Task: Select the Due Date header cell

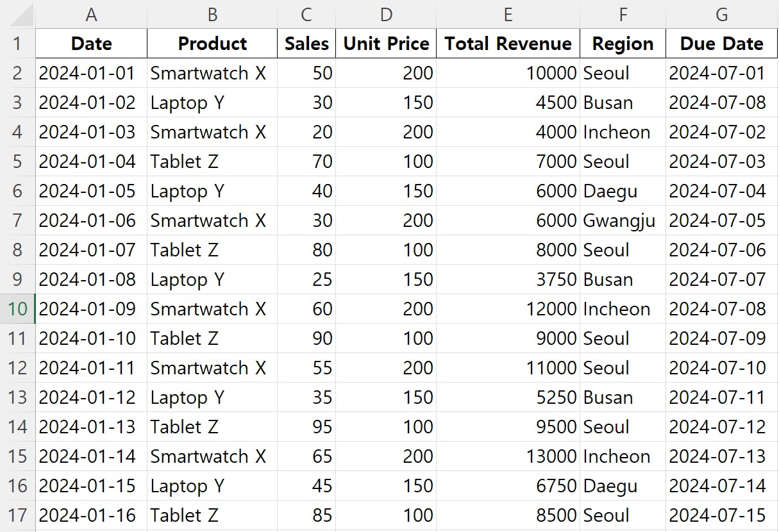Action: (722, 44)
